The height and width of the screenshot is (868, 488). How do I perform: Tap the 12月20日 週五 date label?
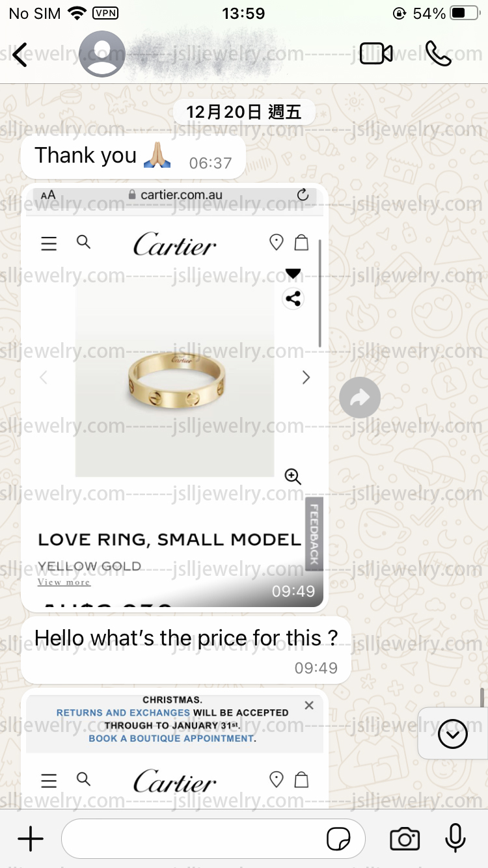[244, 112]
